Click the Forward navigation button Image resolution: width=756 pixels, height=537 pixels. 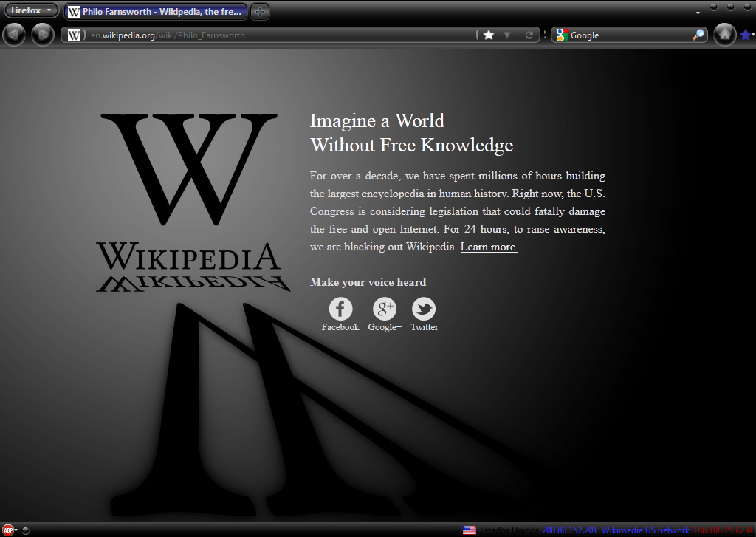tap(42, 35)
